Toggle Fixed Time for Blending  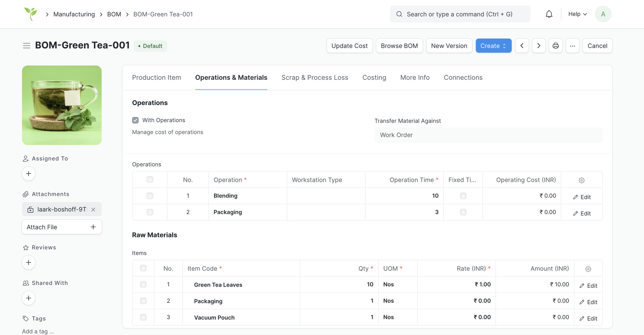click(x=463, y=196)
